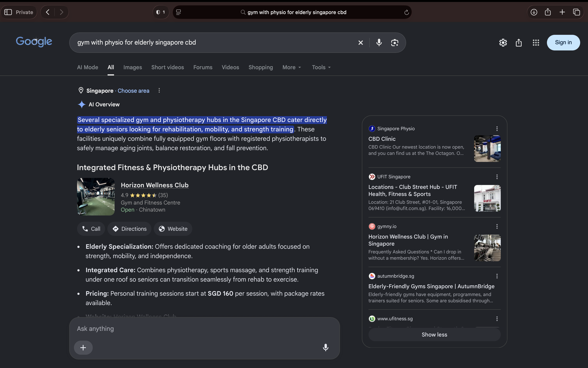Screen dimensions: 588x368
Task: Use microphone in Ask anything box
Action: tap(325, 347)
